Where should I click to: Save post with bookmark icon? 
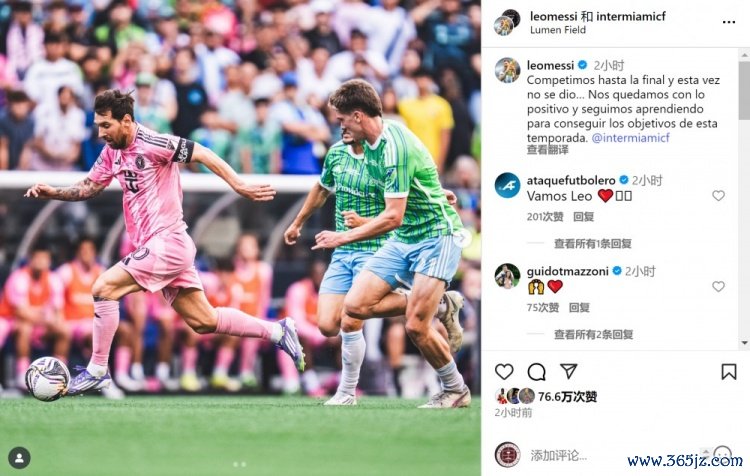[x=728, y=371]
